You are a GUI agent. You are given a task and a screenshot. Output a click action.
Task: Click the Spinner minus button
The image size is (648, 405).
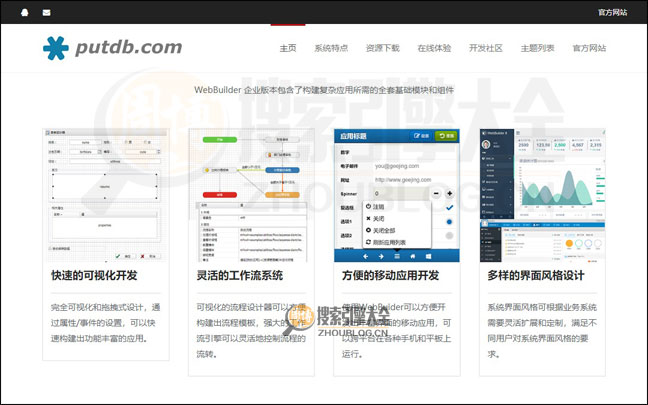(436, 193)
